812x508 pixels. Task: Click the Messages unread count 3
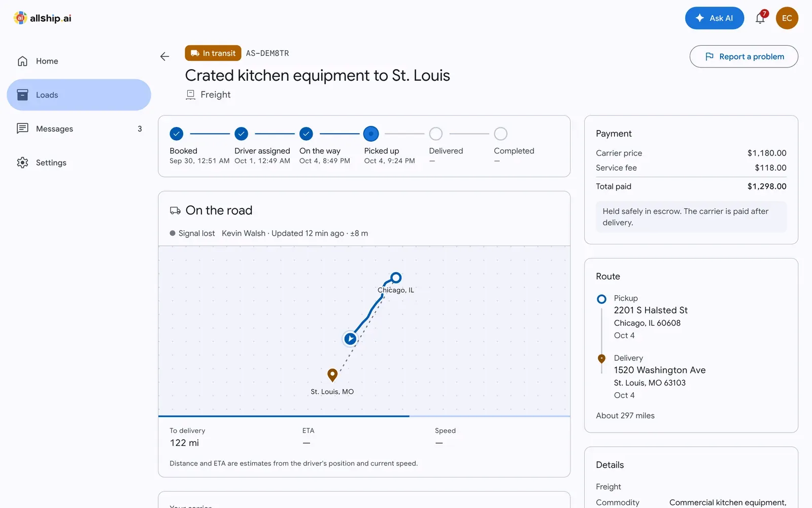click(140, 129)
